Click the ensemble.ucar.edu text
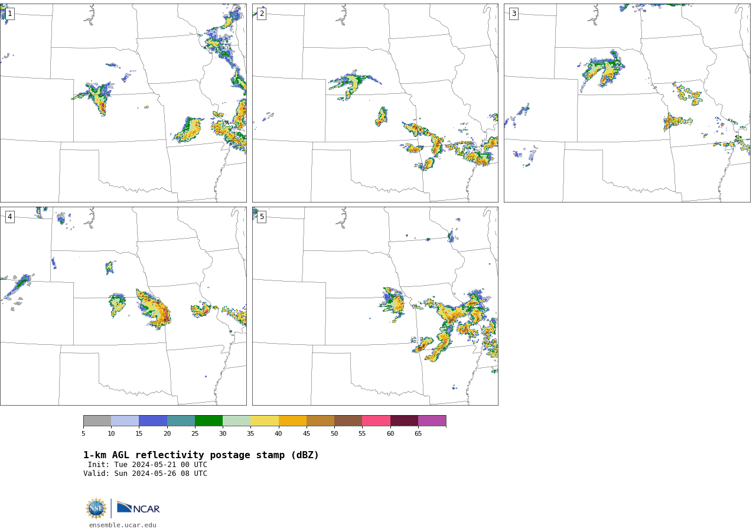Viewport: 756px width, 532px height. coord(123,526)
